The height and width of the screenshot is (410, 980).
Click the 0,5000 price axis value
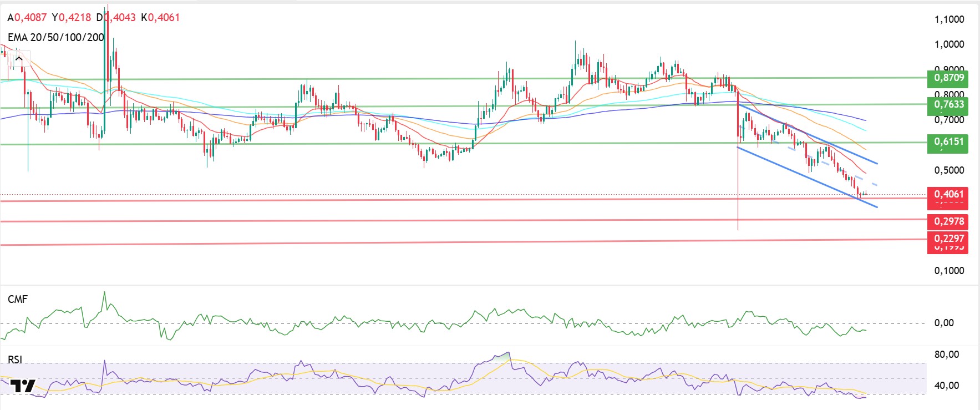[x=949, y=170]
